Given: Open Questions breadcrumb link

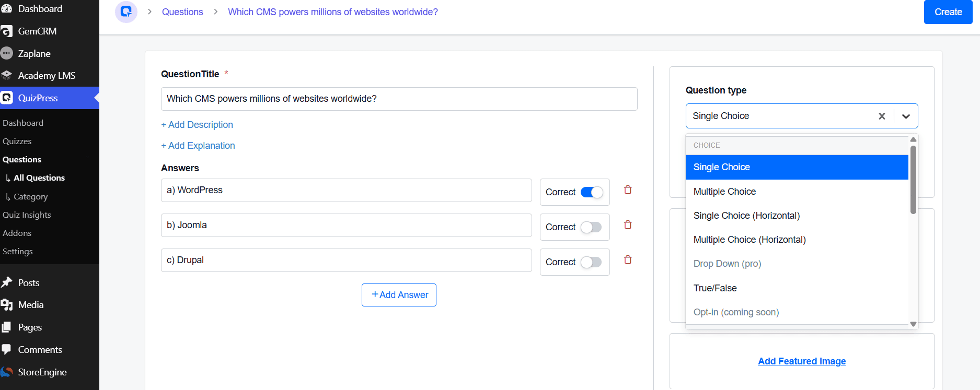Looking at the screenshot, I should coord(182,12).
